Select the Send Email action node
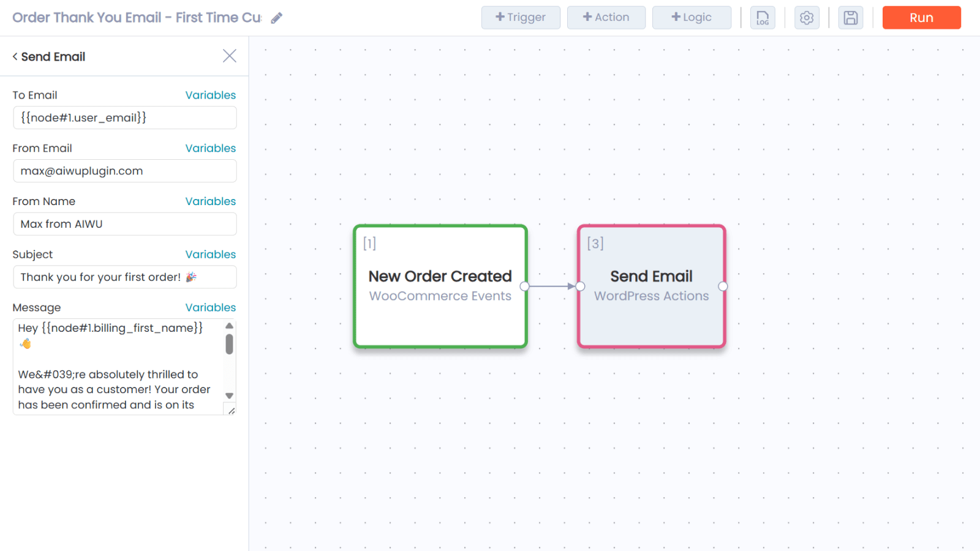Viewport: 980px width, 551px height. 651,287
